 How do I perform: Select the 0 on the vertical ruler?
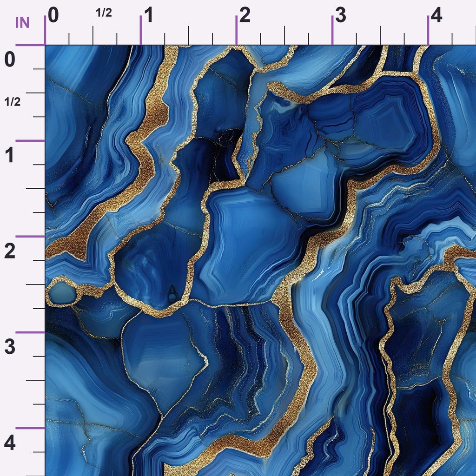tap(10, 59)
